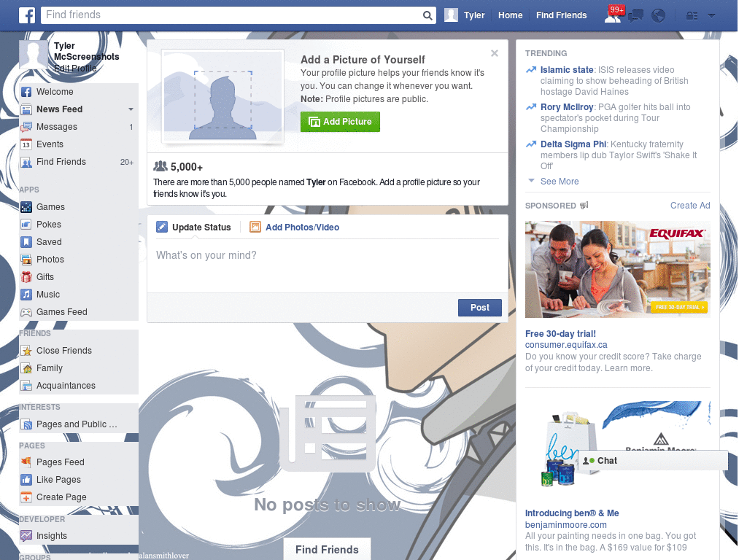Open Close Friends star icon
The height and width of the screenshot is (560, 747).
tap(26, 351)
